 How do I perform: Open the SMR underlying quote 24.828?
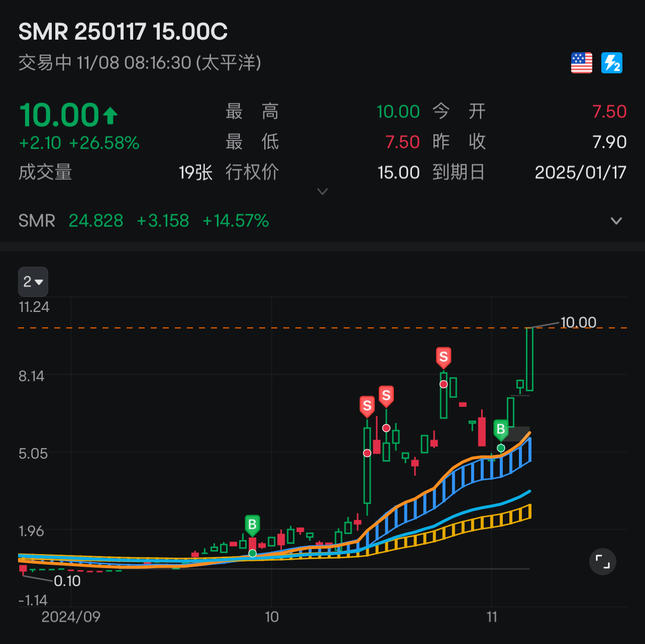point(96,221)
